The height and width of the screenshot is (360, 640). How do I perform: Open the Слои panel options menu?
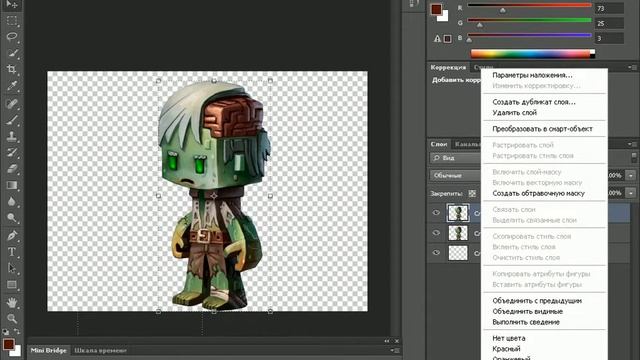click(x=633, y=144)
